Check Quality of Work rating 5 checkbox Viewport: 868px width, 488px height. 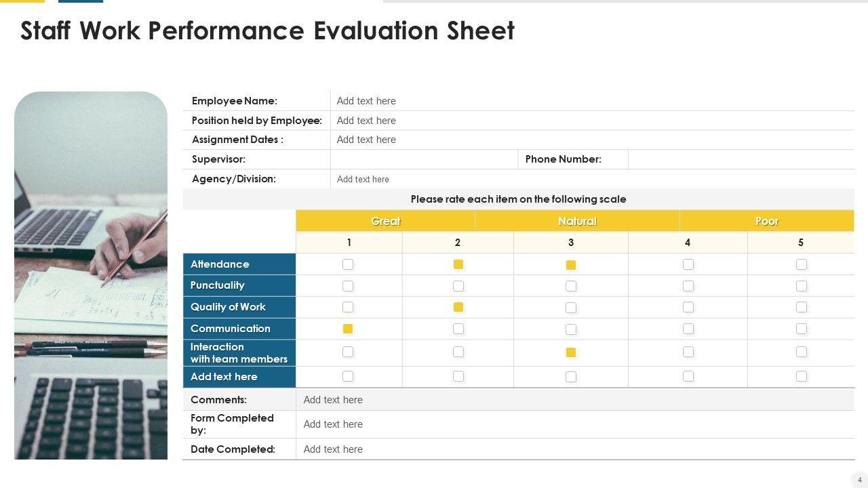click(x=802, y=307)
